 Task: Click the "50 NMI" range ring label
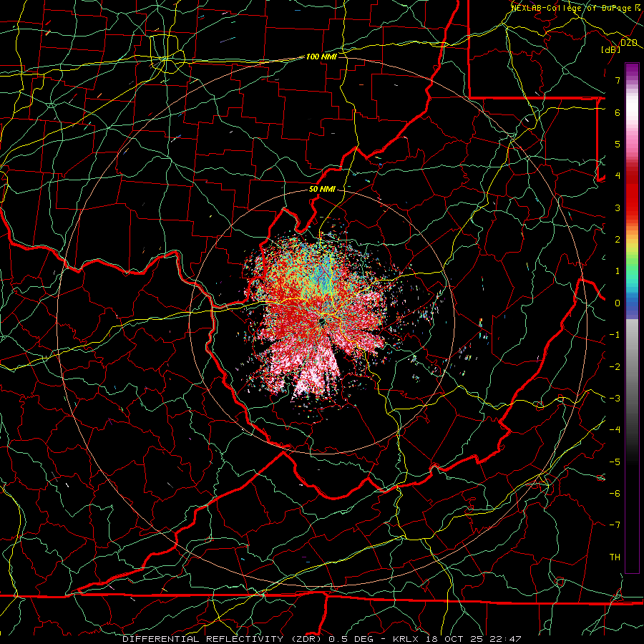point(322,190)
